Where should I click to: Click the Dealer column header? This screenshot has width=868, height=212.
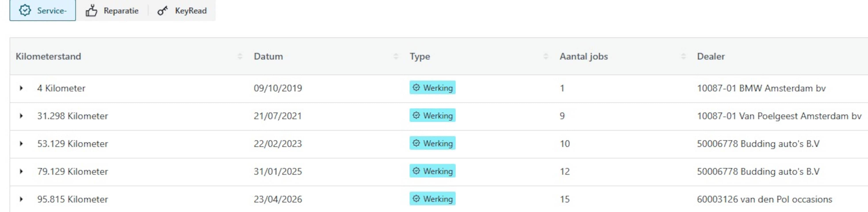711,57
